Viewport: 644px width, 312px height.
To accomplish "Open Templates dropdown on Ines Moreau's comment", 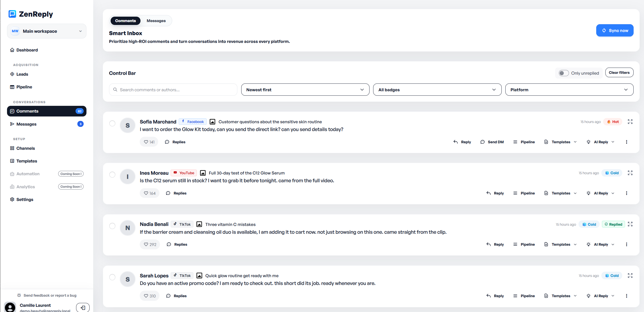I will pos(560,193).
